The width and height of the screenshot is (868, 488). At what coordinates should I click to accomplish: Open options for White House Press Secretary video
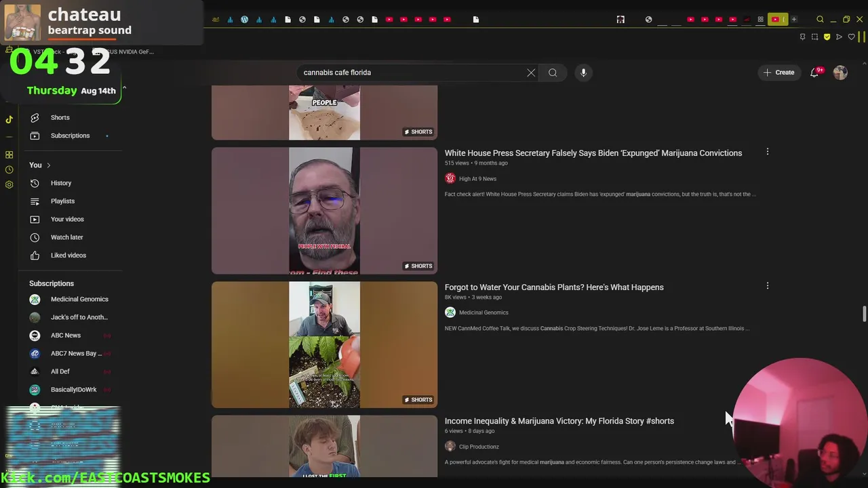coord(768,152)
